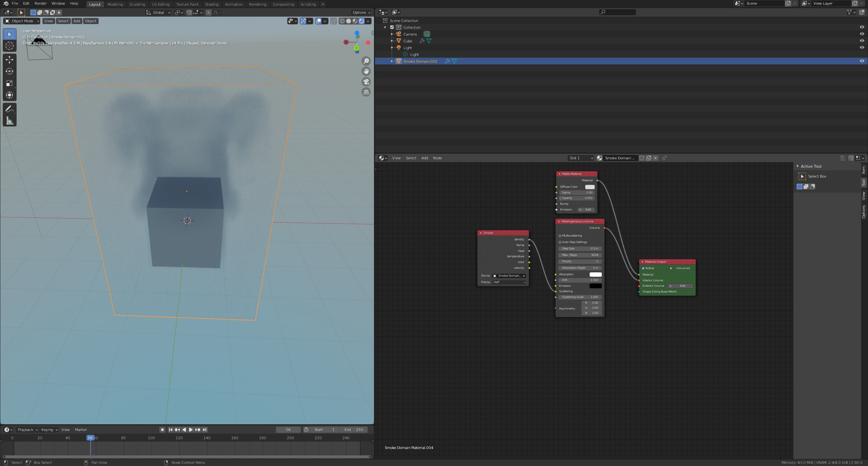This screenshot has width=868, height=466.
Task: Select the Measure ruler tool
Action: click(9, 121)
